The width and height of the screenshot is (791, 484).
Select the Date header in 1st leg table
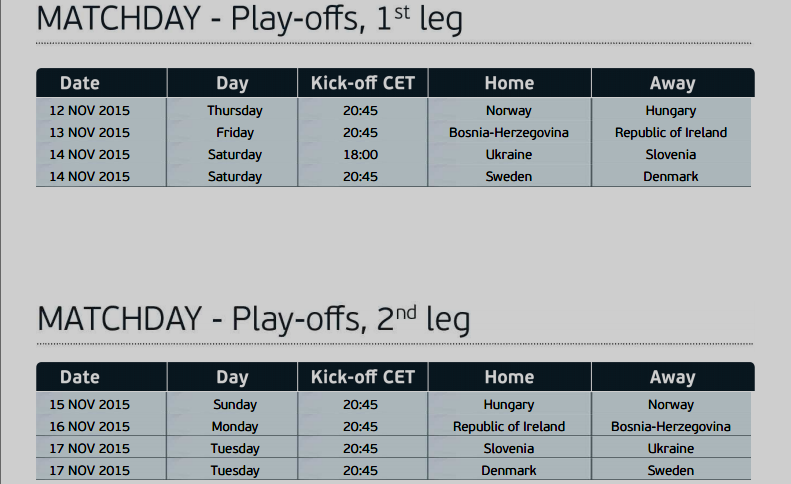click(x=80, y=83)
